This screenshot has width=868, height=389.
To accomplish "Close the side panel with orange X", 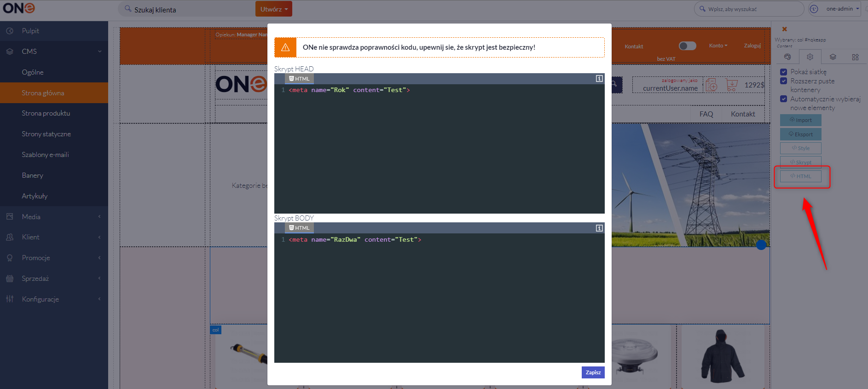I will pos(785,29).
